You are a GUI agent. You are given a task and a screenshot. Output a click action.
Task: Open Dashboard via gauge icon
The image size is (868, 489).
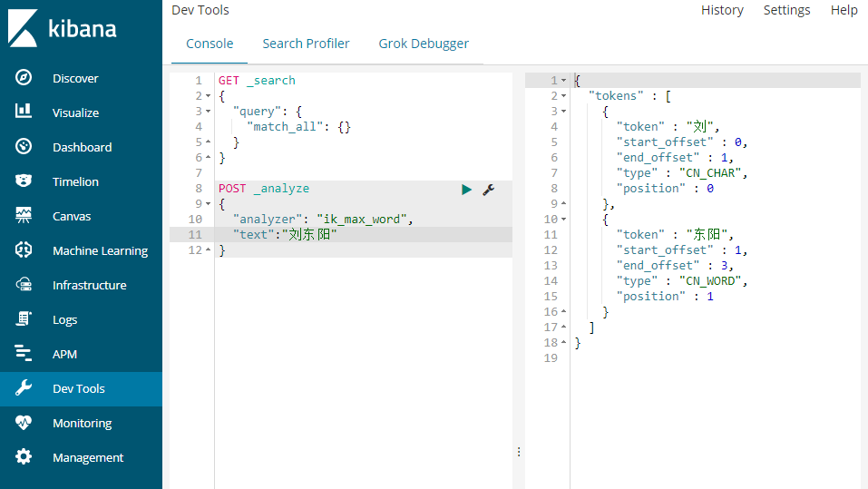(x=24, y=146)
